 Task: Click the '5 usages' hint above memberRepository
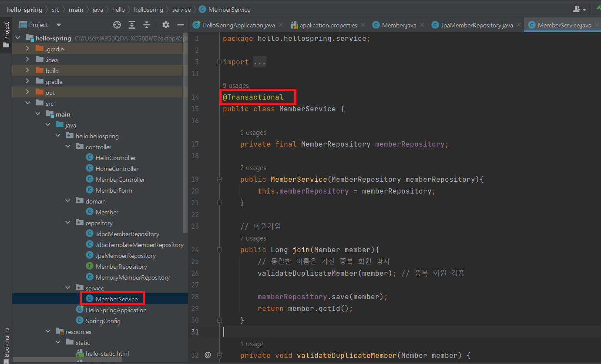pos(253,133)
